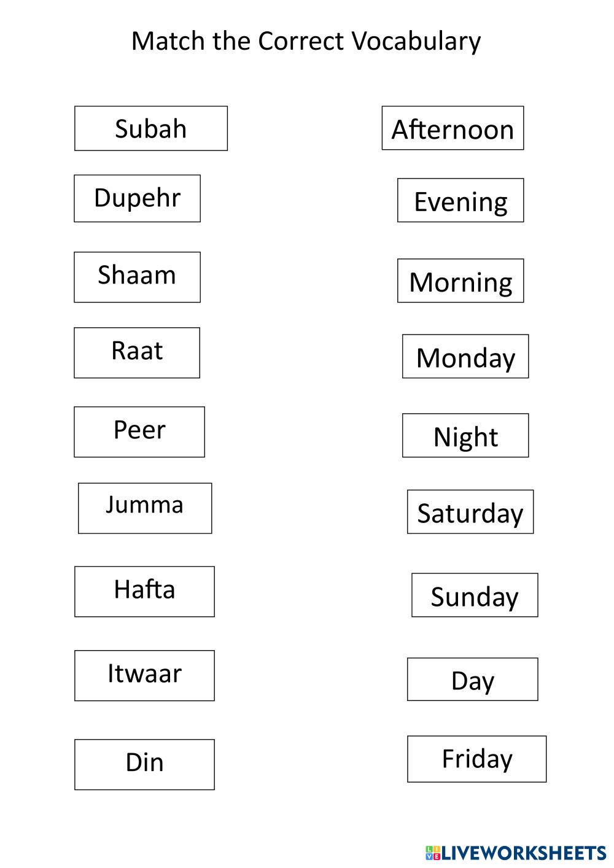614x868 pixels.
Task: Click the Hafta word box
Action: click(144, 591)
